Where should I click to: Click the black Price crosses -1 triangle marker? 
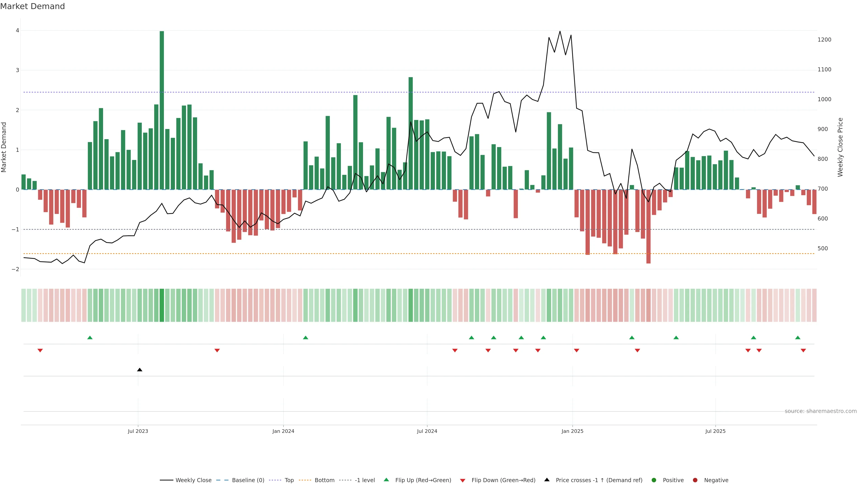139,370
